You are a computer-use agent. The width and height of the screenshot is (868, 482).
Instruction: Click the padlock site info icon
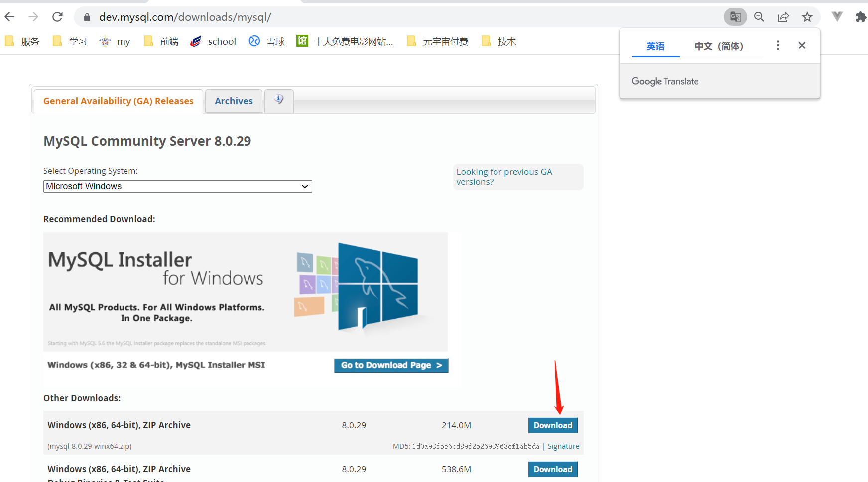pos(87,17)
